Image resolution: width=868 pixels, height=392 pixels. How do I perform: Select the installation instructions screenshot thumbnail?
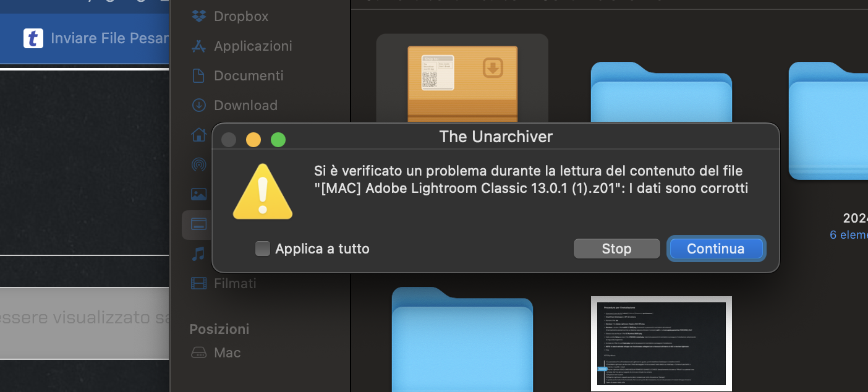pos(662,344)
